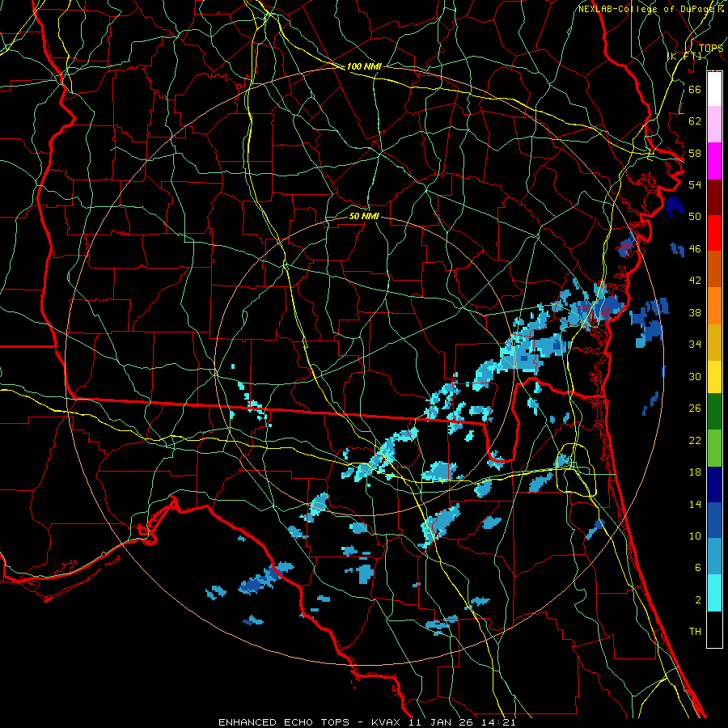The width and height of the screenshot is (728, 728).
Task: Click the dark green 26-30 kft swatch
Action: point(714,412)
